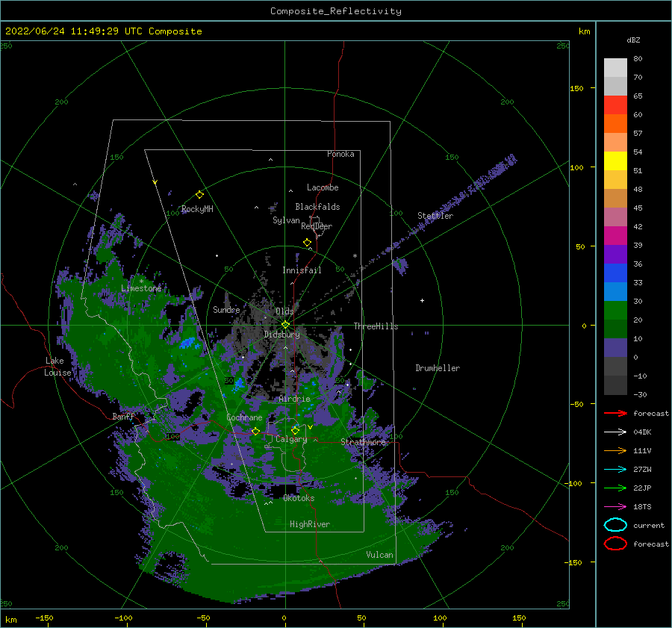Viewport: 672px width, 628px height.
Task: Click the red forecast ellipse icon
Action: coord(615,544)
